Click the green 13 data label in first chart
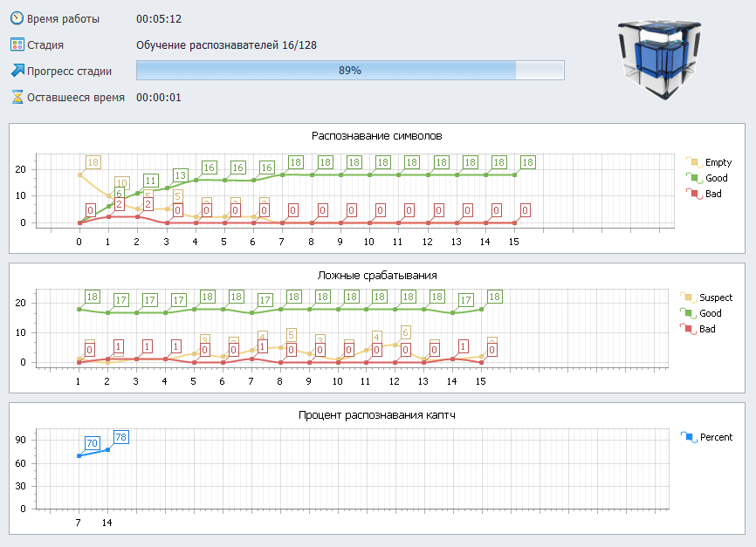Viewport: 756px width, 547px height. [x=180, y=175]
